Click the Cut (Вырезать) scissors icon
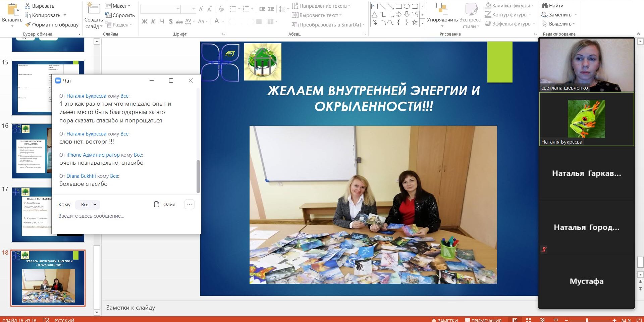Viewport: 644px width, 322px height. [x=28, y=6]
